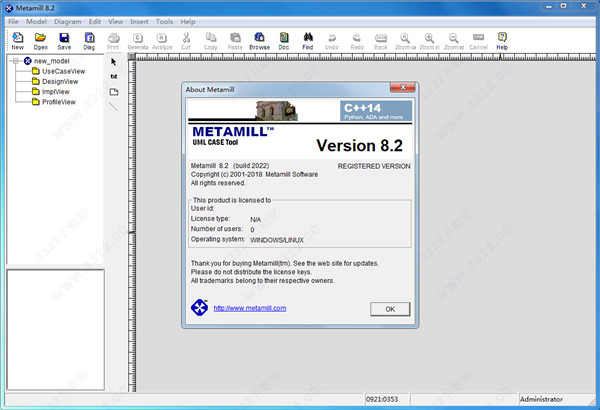Click the Administrator status bar text
The height and width of the screenshot is (410, 600).
point(541,399)
